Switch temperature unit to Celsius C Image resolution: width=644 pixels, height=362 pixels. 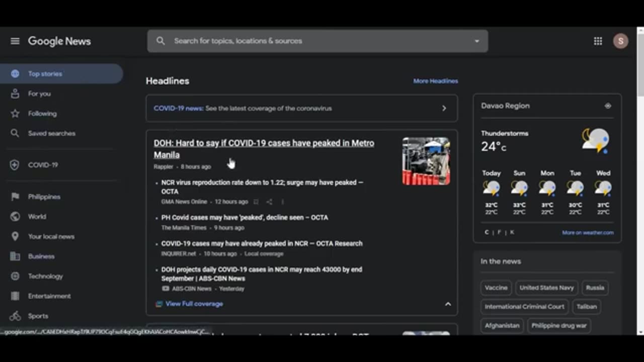click(x=487, y=232)
